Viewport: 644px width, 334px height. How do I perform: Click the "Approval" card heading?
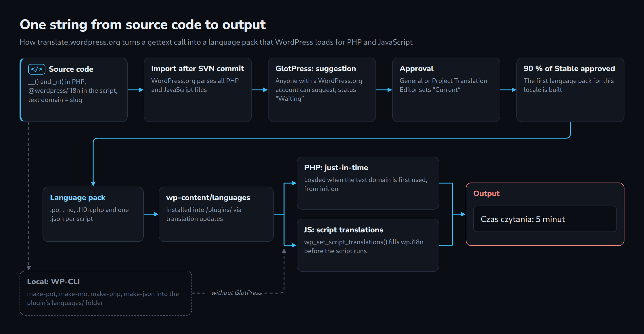[x=417, y=69]
